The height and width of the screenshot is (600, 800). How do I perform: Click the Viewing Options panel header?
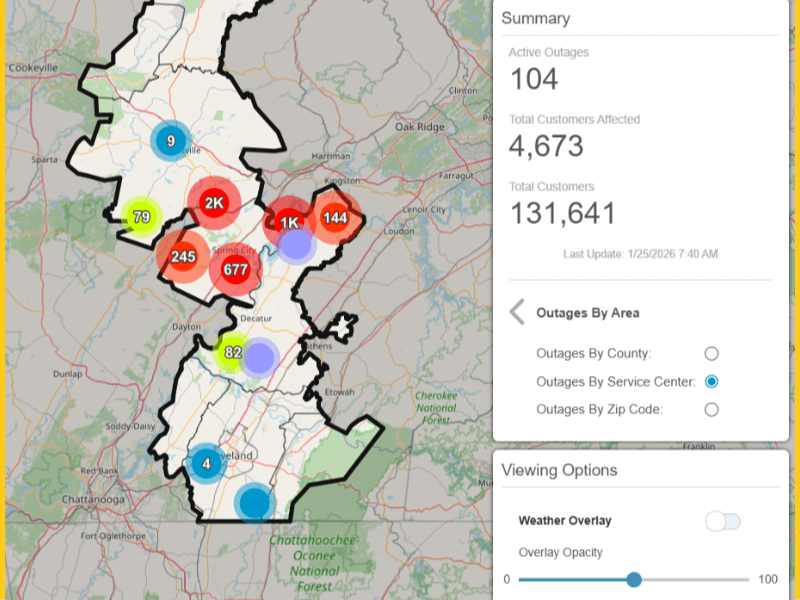point(559,470)
